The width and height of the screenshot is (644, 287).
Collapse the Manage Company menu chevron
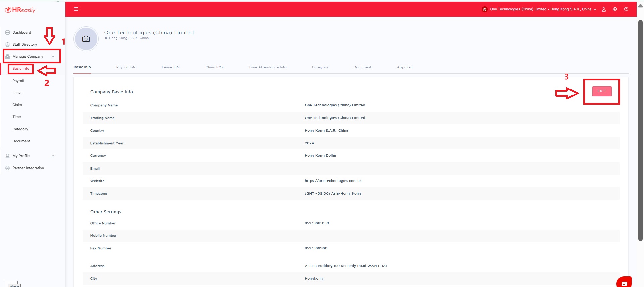tap(53, 56)
